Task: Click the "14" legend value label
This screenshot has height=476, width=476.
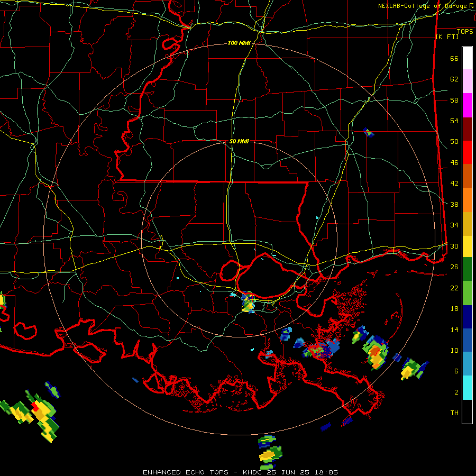Action: [454, 330]
